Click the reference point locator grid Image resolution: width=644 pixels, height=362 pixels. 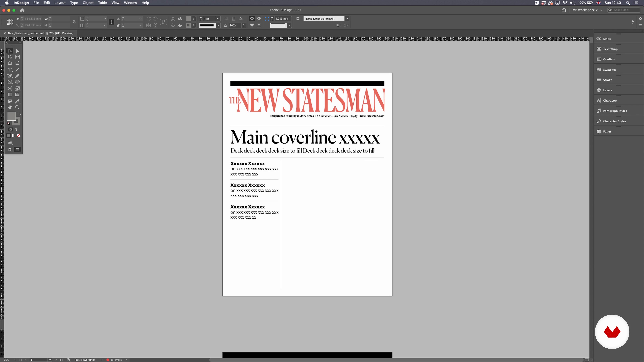[x=10, y=22]
